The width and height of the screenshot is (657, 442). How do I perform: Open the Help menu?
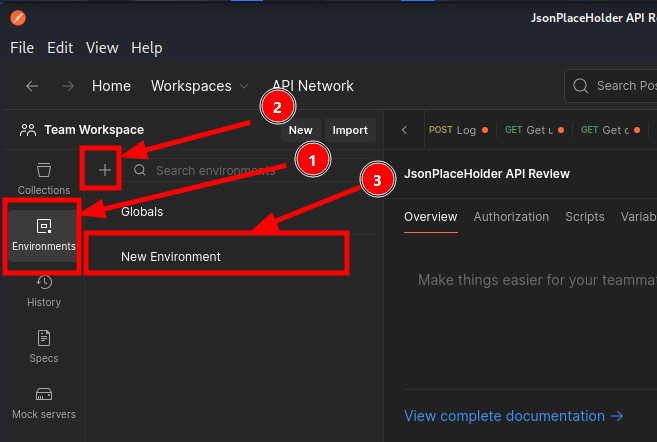[x=147, y=48]
